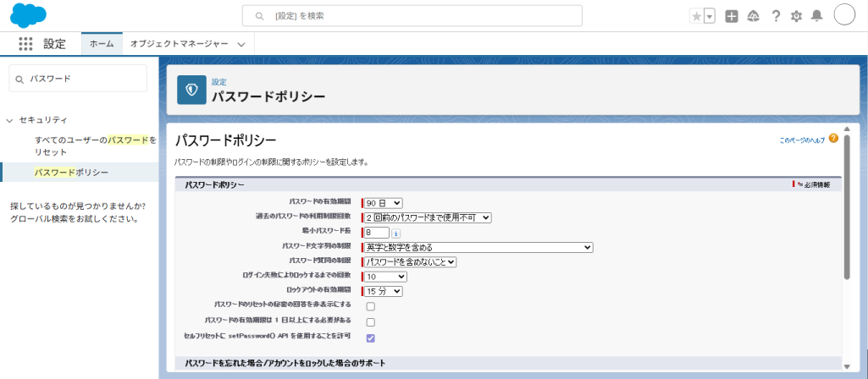Uncheck allow setPassword() API for self-reset
Image resolution: width=868 pixels, height=379 pixels.
[370, 338]
